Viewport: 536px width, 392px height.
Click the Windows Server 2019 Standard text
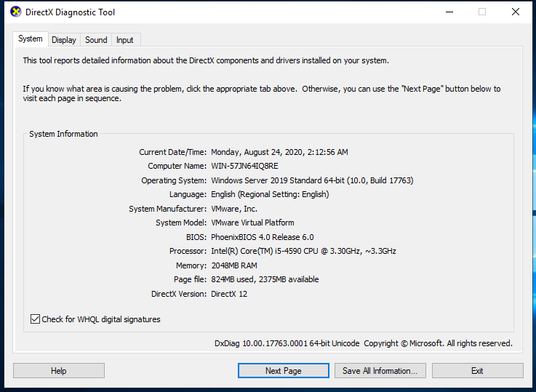tap(312, 180)
